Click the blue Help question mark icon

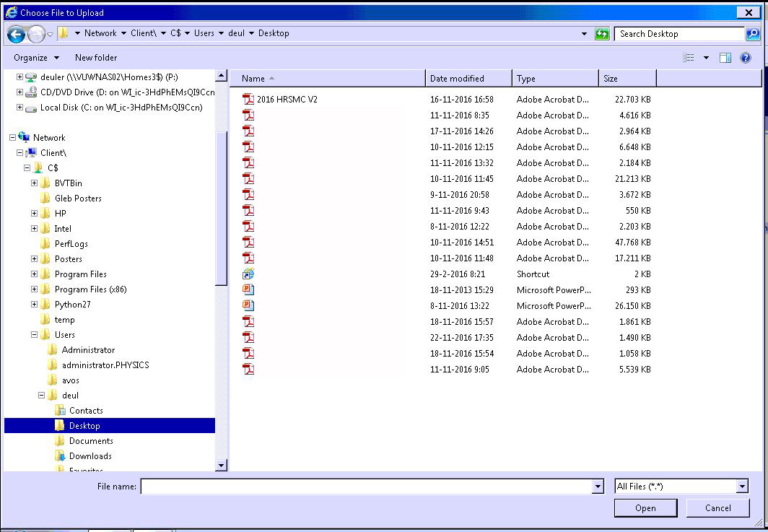(x=746, y=58)
